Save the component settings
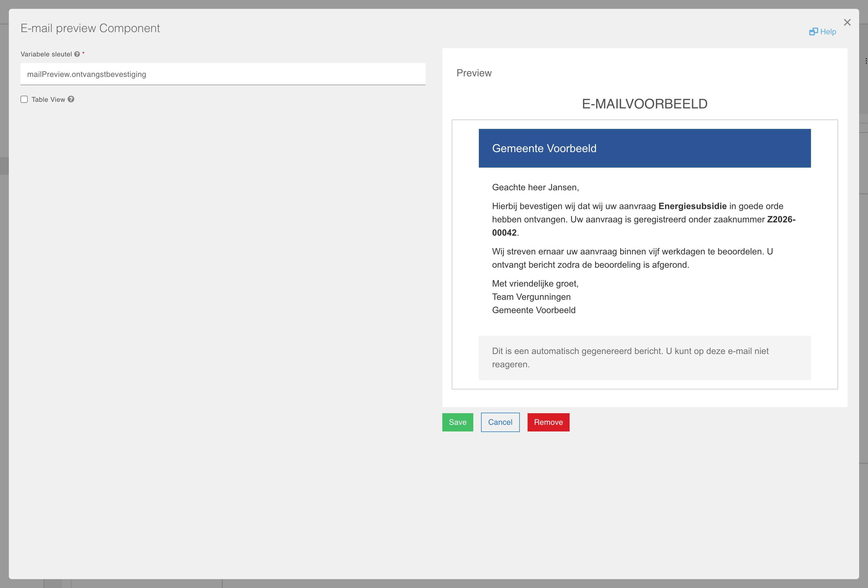 458,422
